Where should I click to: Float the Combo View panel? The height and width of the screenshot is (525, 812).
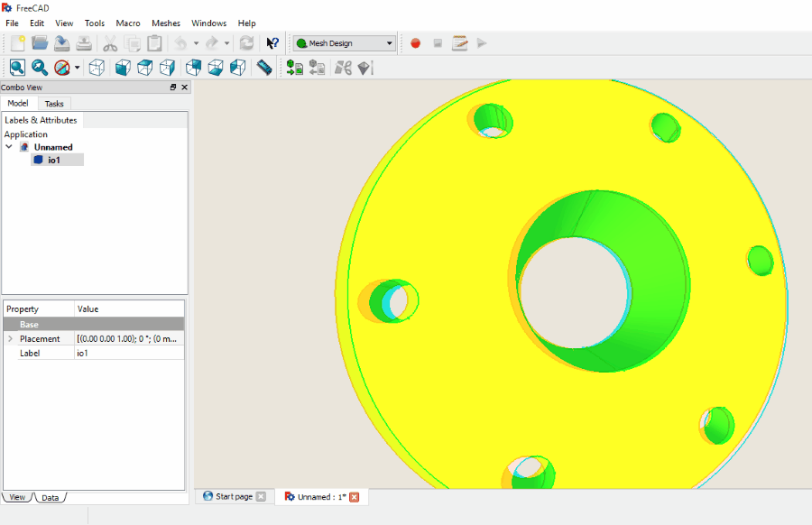click(173, 87)
